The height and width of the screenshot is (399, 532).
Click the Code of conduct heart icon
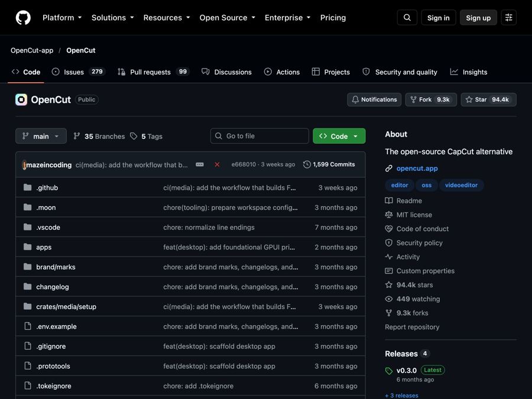pos(389,229)
